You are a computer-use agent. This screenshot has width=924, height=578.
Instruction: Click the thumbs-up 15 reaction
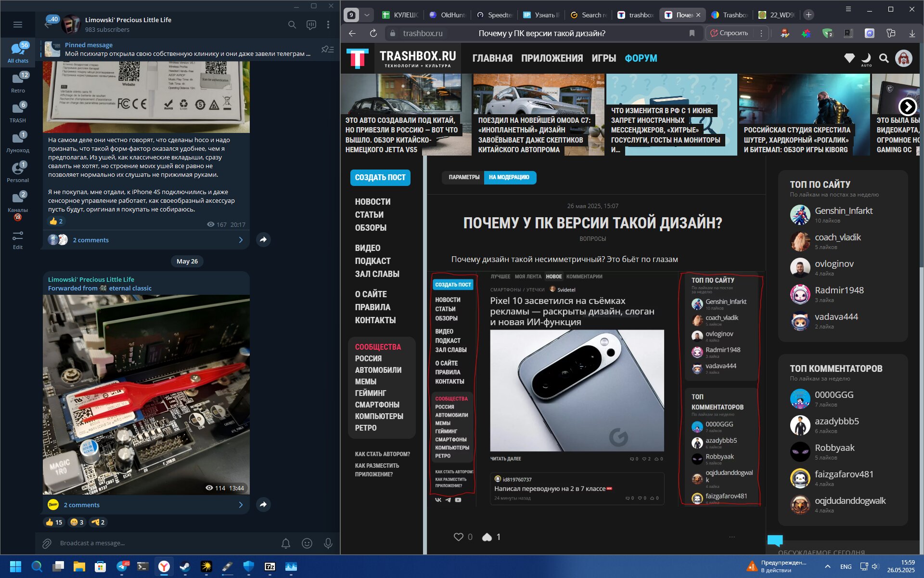(x=54, y=522)
